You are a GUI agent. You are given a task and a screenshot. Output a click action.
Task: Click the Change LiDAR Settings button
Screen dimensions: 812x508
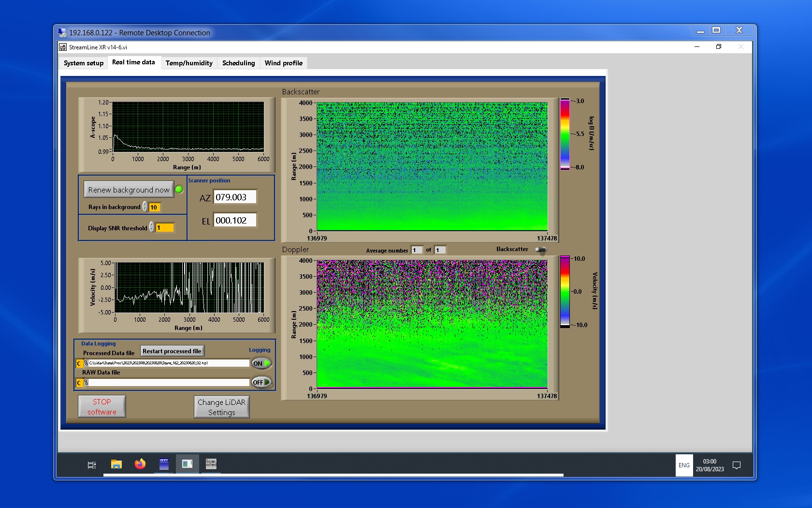point(221,407)
